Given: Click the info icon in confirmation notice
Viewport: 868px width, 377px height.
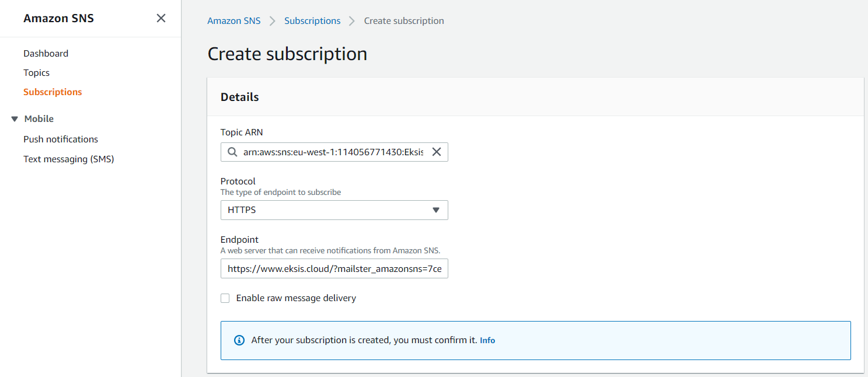Looking at the screenshot, I should coord(239,340).
